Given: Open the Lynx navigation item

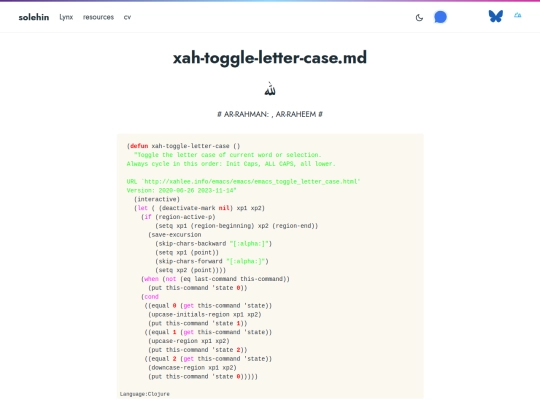Looking at the screenshot, I should tap(66, 17).
